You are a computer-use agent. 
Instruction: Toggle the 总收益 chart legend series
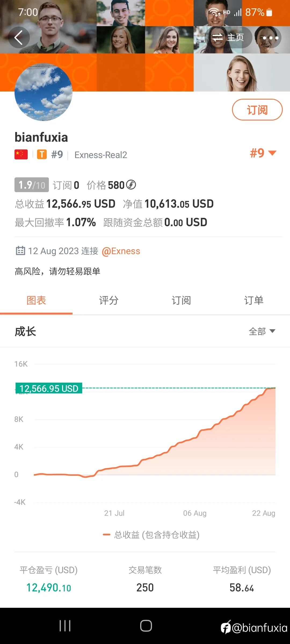coord(151,535)
